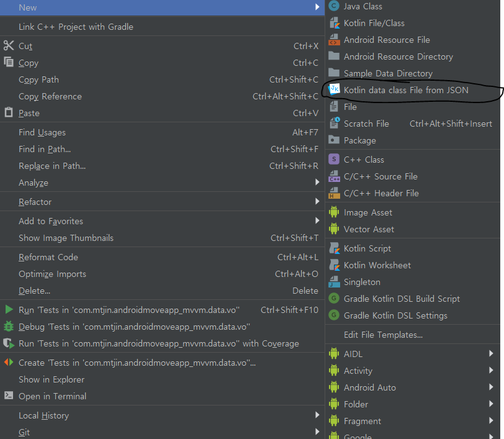The width and height of the screenshot is (504, 439).
Task: Click the Scratch File icon
Action: [335, 123]
